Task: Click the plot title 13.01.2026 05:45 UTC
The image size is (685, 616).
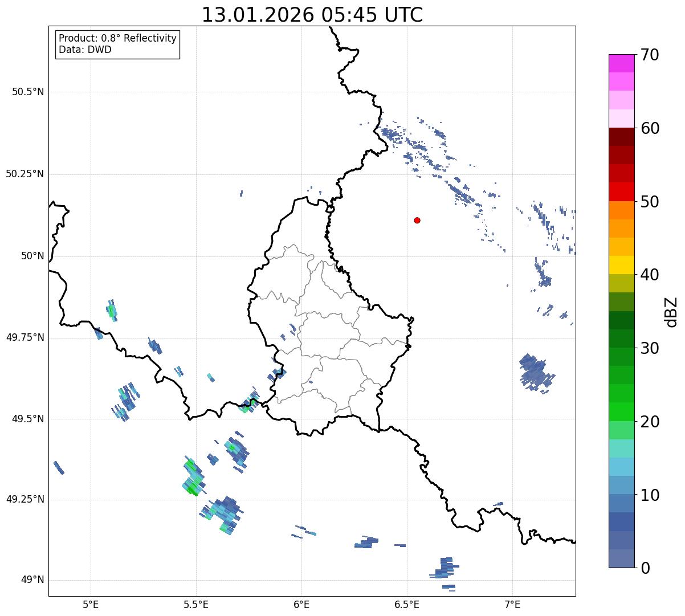Action: pyautogui.click(x=312, y=15)
